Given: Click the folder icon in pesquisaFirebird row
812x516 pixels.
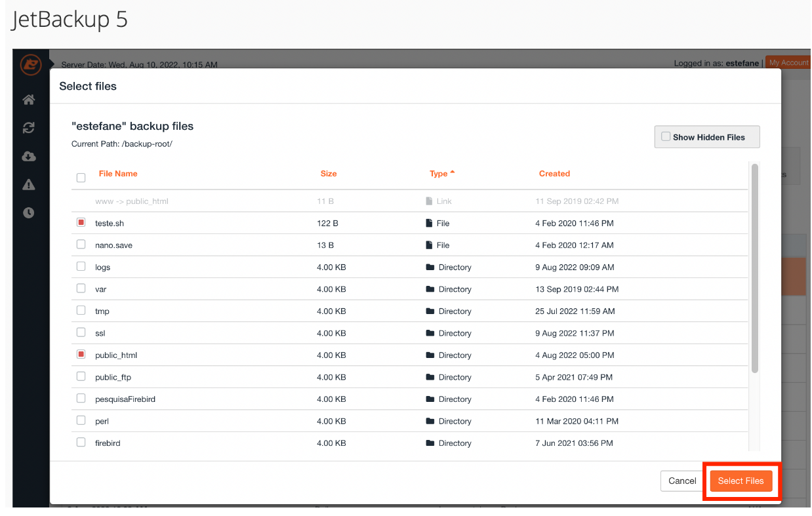Looking at the screenshot, I should [x=430, y=399].
